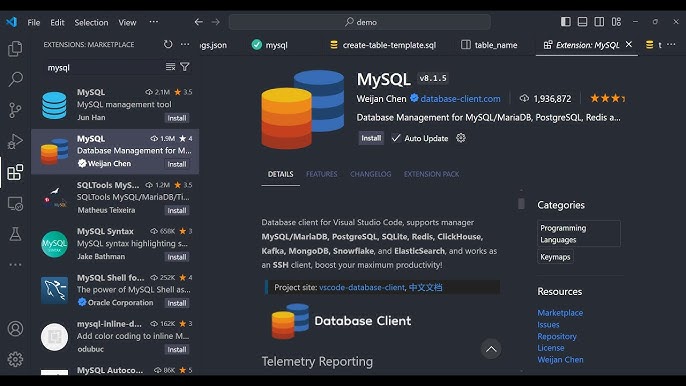Install the MySQL extension by Weijan Chen
Viewport: 686px width, 386px height.
coord(371,138)
